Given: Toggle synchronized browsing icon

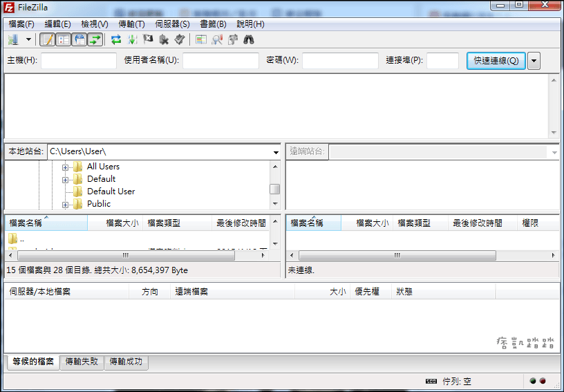Looking at the screenshot, I should [x=233, y=39].
